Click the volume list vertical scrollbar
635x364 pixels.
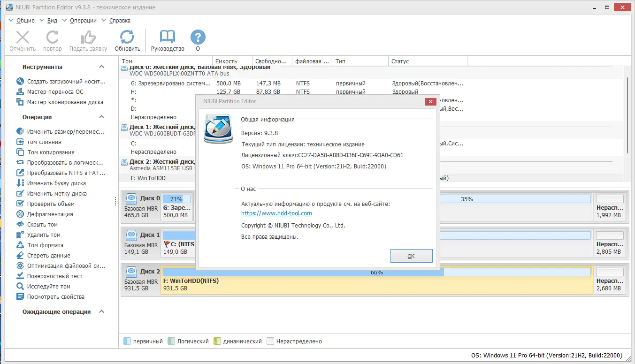click(627, 116)
